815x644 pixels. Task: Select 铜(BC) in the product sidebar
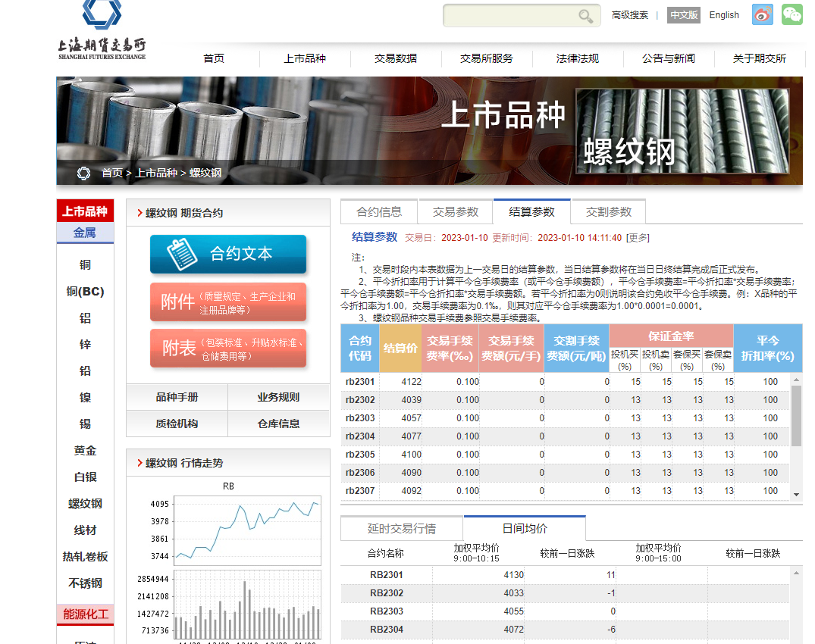point(85,292)
